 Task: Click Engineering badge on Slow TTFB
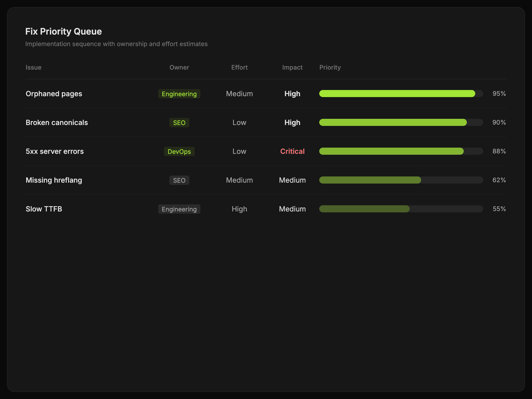coord(179,209)
